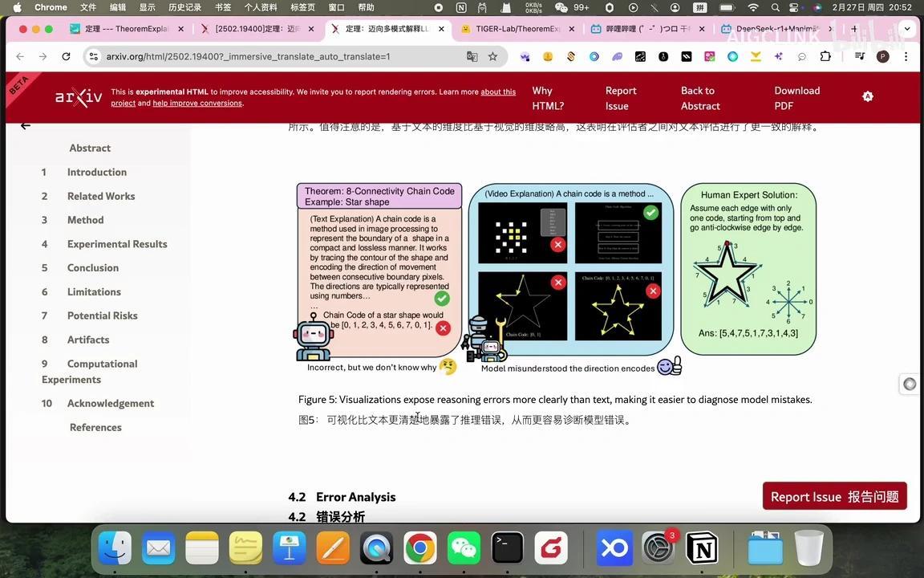Image resolution: width=924 pixels, height=578 pixels.
Task: Open the tab search chevron
Action: pos(907,28)
